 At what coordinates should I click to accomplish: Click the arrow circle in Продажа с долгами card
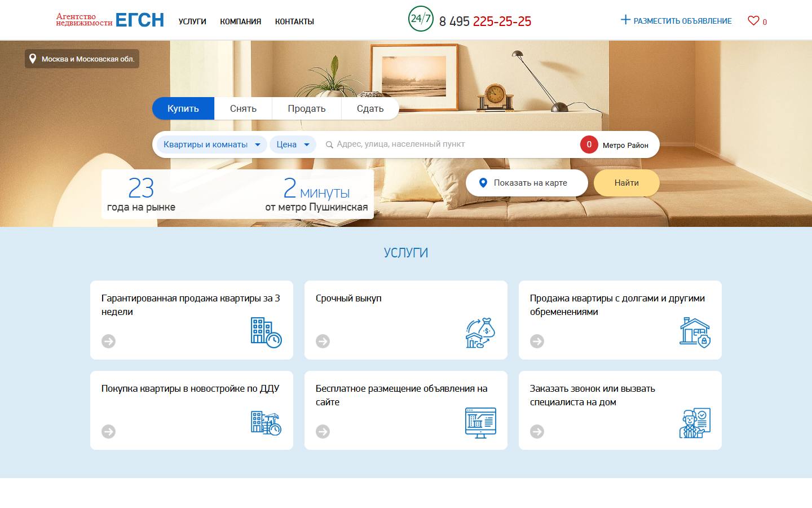click(537, 341)
